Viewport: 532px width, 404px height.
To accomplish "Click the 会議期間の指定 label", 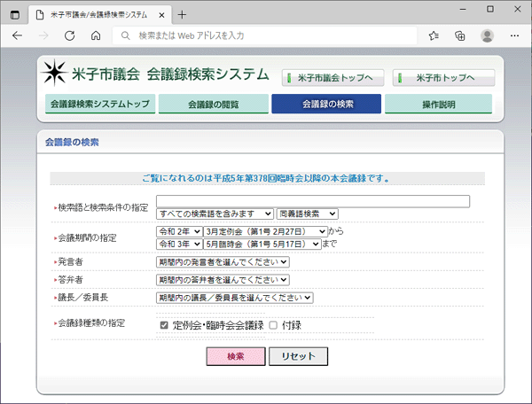I will click(87, 238).
